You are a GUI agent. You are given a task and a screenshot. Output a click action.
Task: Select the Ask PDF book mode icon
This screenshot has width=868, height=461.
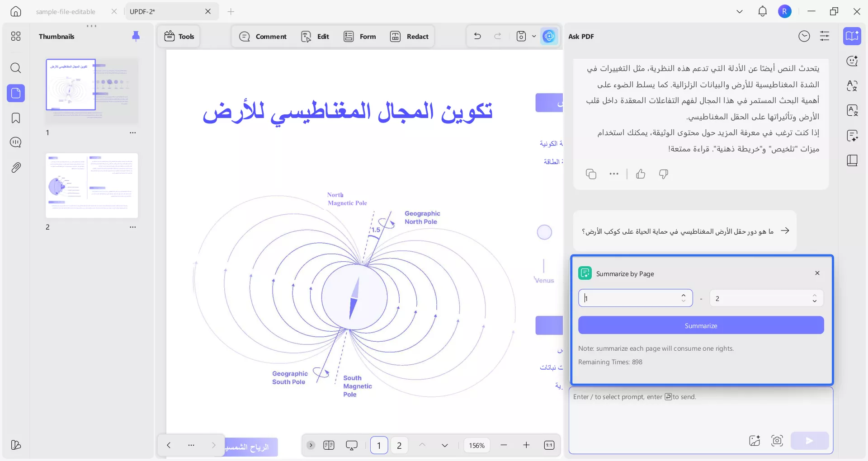[852, 36]
